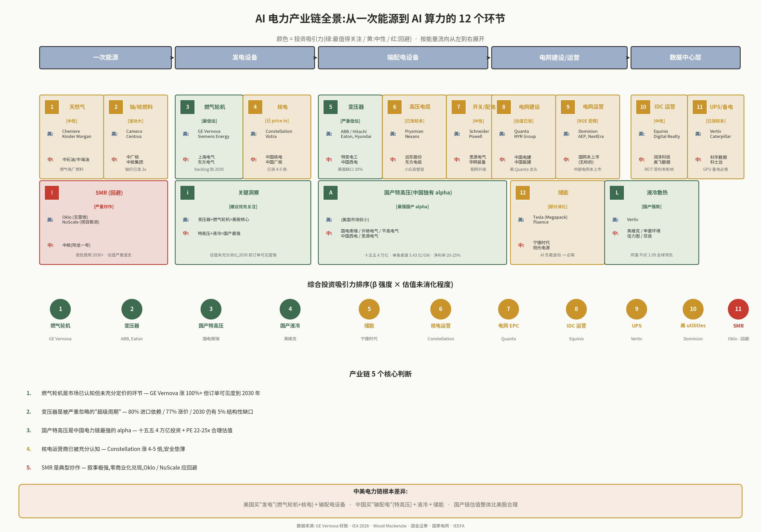This screenshot has width=761, height=532.
Task: Click ranking circle 2 above 变压器
Action: point(132,309)
